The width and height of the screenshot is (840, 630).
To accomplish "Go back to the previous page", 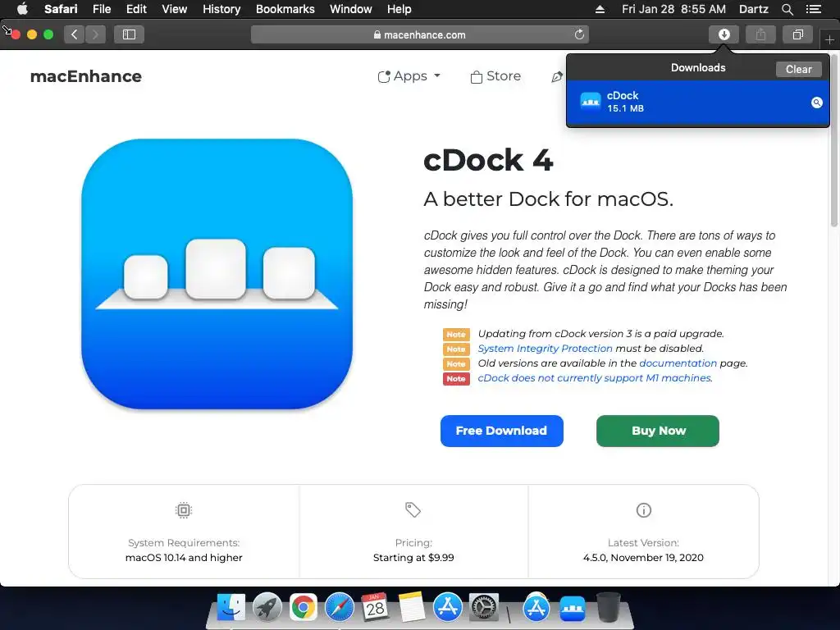I will pos(75,34).
